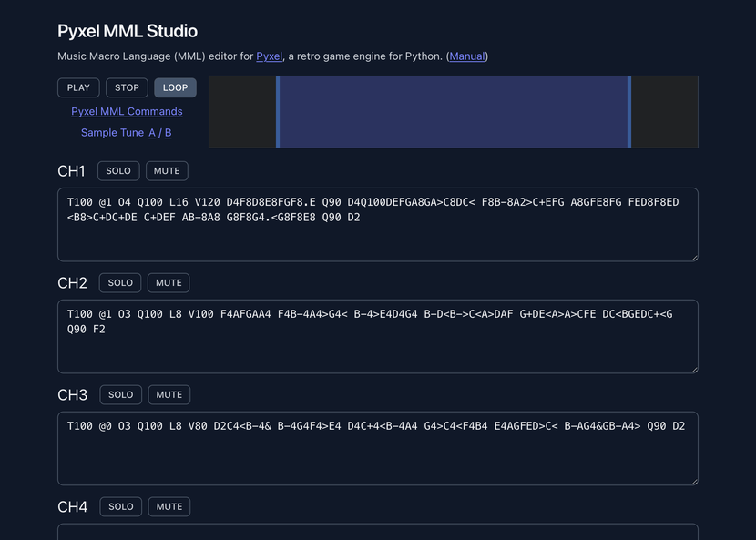Mute channel CH3
756x540 pixels.
(x=169, y=395)
